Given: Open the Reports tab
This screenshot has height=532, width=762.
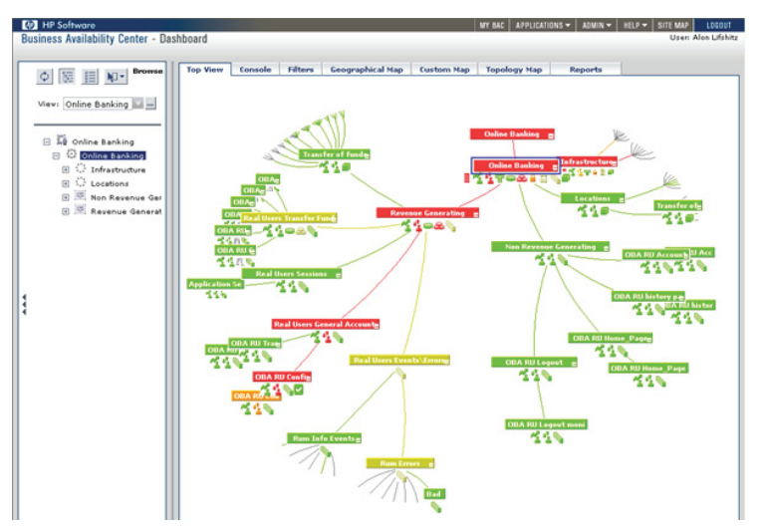Looking at the screenshot, I should [586, 70].
